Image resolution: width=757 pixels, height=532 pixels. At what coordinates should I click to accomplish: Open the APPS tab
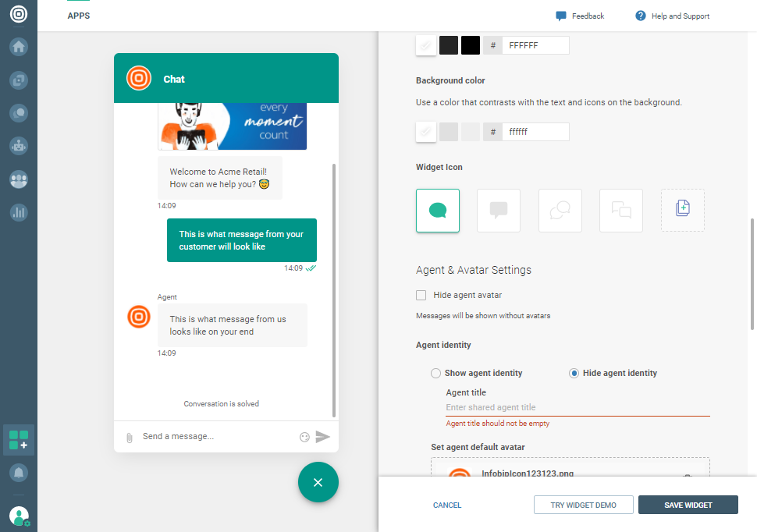pos(79,16)
